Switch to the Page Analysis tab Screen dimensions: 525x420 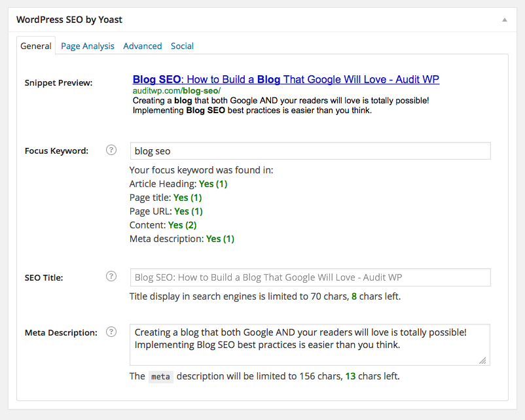point(87,46)
